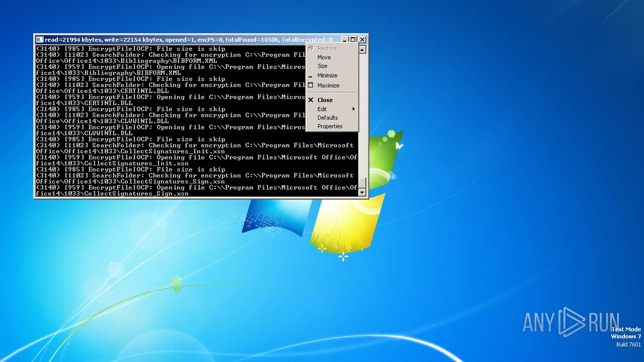Open Defaults from the system menu
The width and height of the screenshot is (644, 362).
click(332, 118)
